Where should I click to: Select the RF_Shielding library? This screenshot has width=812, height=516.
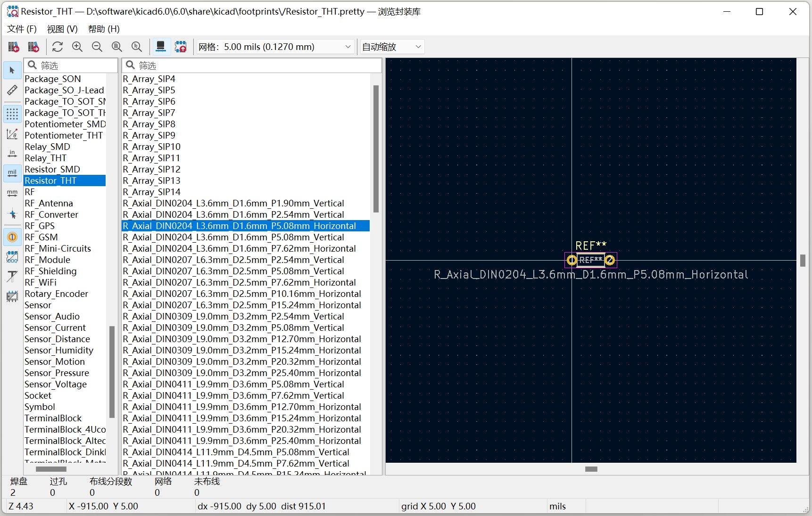point(65,271)
